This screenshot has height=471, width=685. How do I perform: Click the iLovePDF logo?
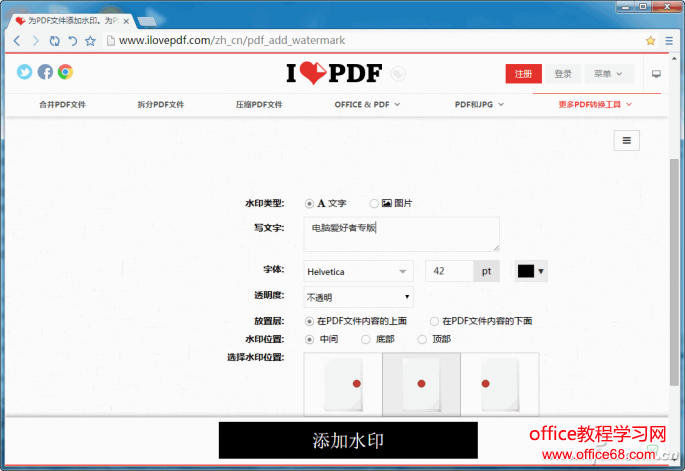334,73
